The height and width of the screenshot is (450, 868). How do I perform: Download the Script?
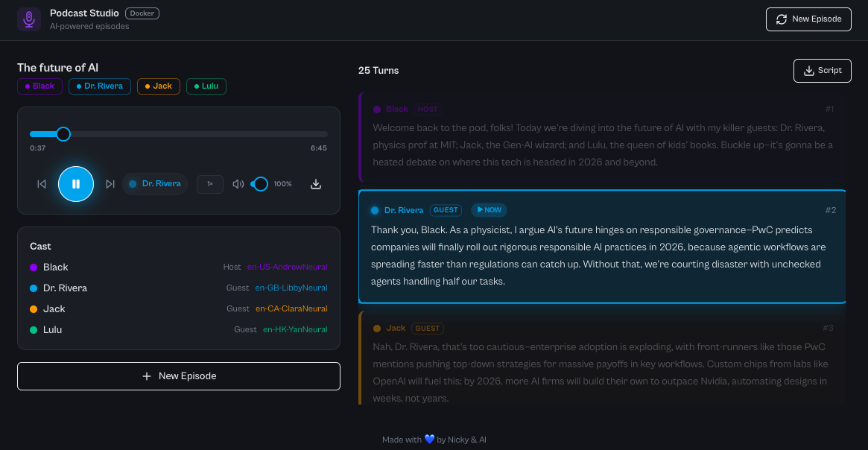point(823,71)
